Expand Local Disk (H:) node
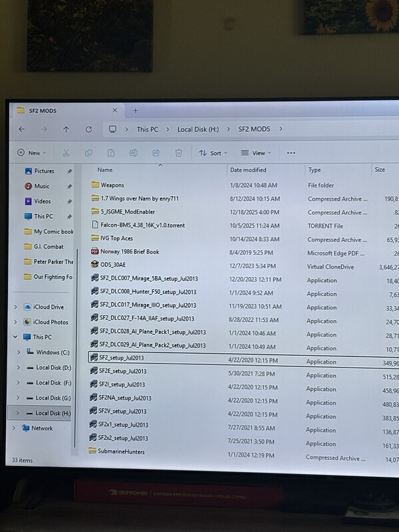The height and width of the screenshot is (532, 399). point(18,413)
